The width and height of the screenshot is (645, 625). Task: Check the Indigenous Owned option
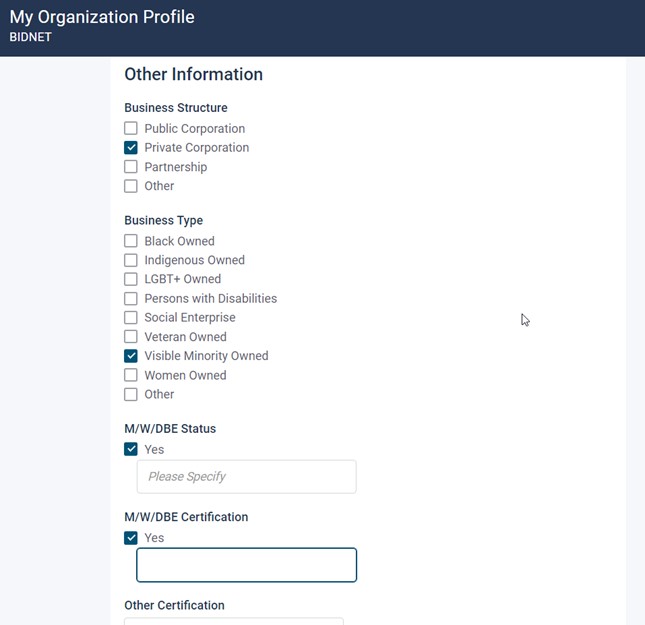[131, 260]
